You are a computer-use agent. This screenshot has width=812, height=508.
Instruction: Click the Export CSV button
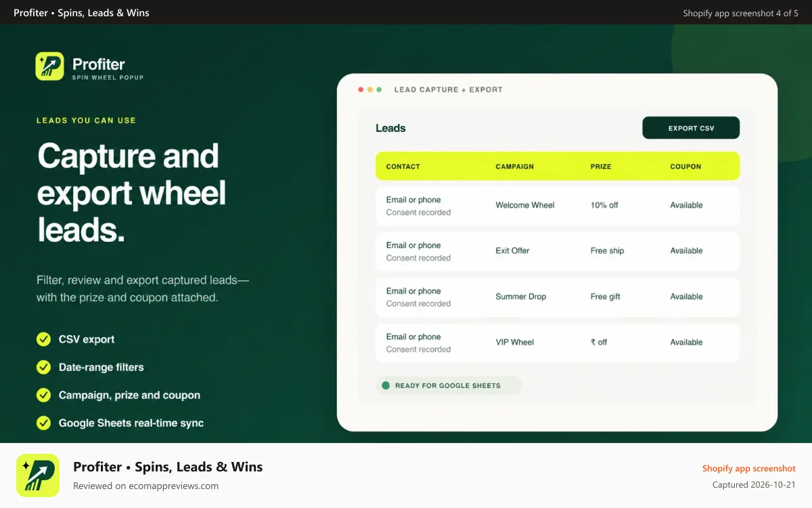click(x=691, y=128)
